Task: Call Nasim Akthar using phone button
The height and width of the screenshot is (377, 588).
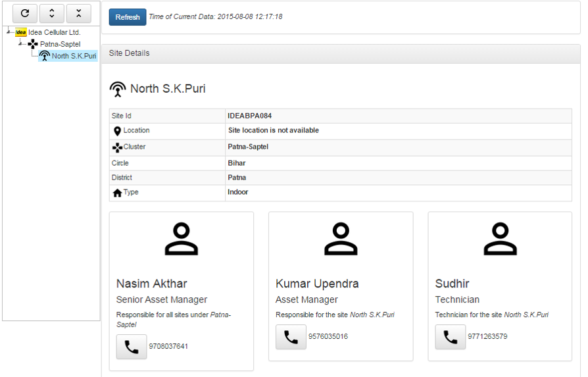Action: click(132, 347)
